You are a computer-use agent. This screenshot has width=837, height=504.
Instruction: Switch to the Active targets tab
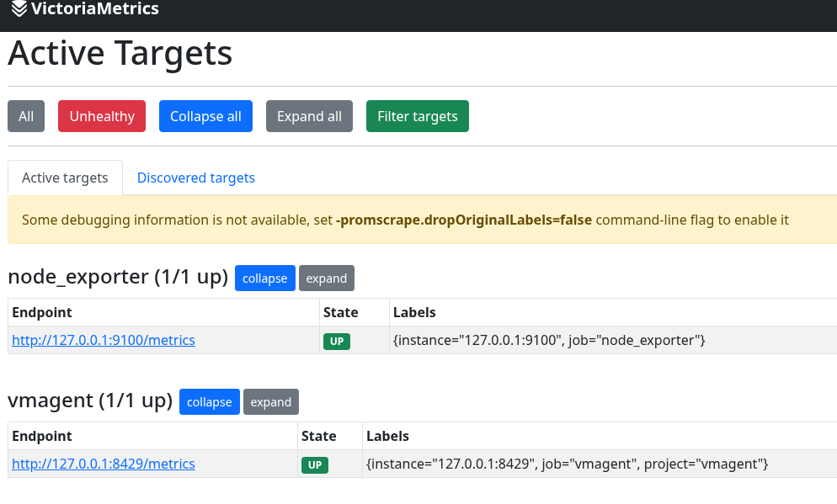[x=65, y=178]
